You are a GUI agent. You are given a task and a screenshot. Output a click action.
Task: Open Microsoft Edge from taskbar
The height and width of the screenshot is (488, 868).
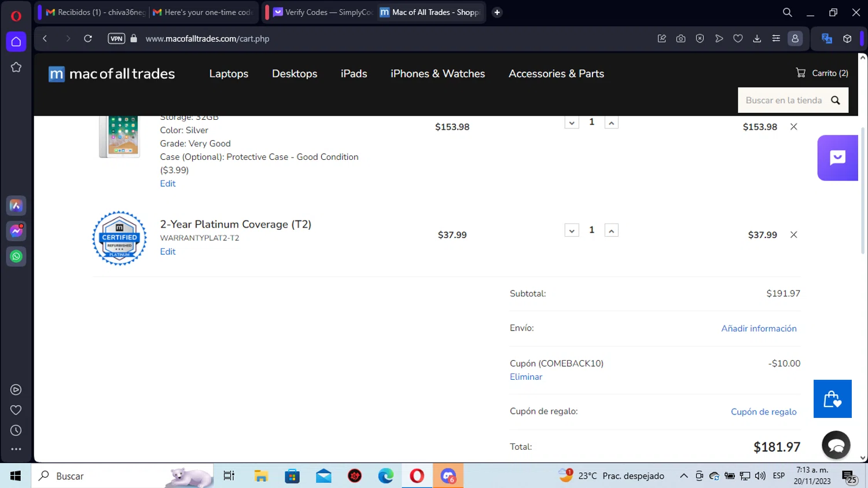coord(386,476)
